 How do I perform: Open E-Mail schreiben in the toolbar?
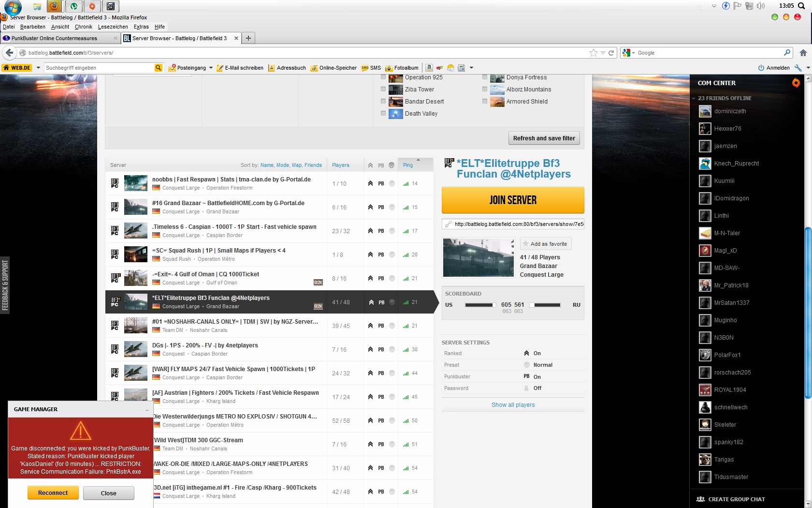[240, 68]
